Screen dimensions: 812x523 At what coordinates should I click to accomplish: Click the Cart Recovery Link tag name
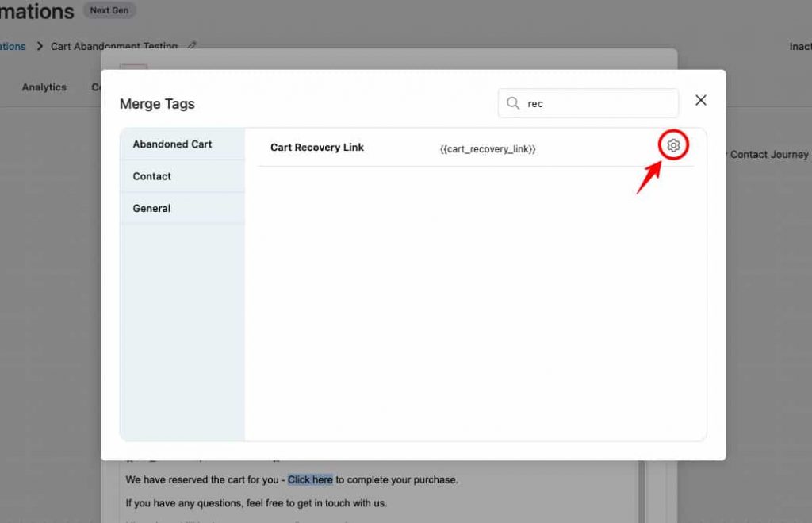(317, 147)
